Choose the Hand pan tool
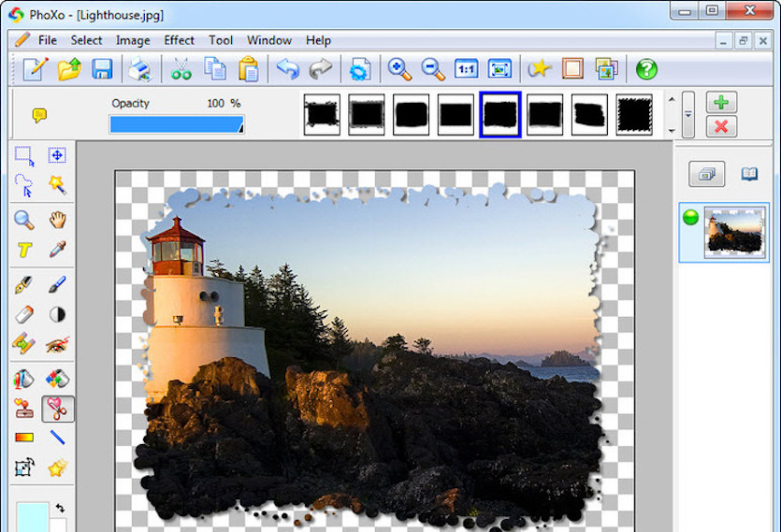781x532 pixels. [57, 220]
